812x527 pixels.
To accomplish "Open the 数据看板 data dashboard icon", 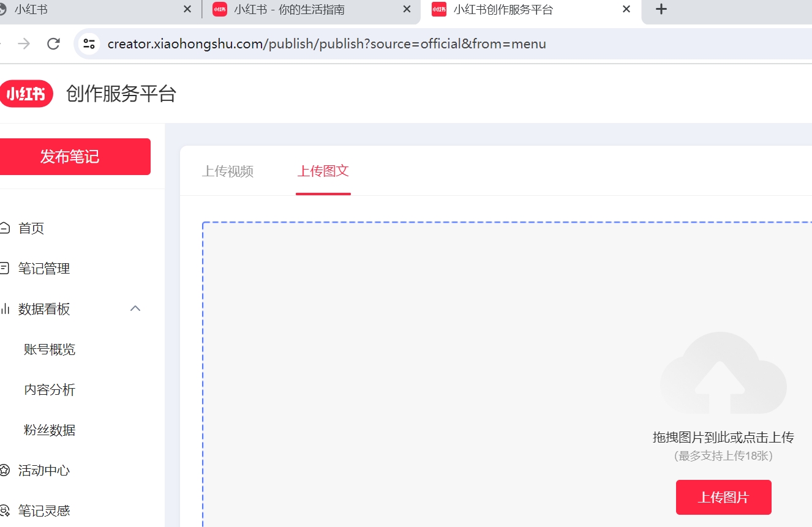I will [x=5, y=308].
